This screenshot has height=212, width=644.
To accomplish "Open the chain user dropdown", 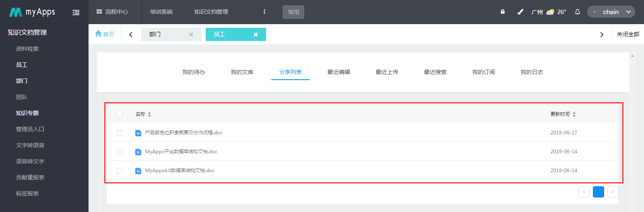I will coord(611,12).
